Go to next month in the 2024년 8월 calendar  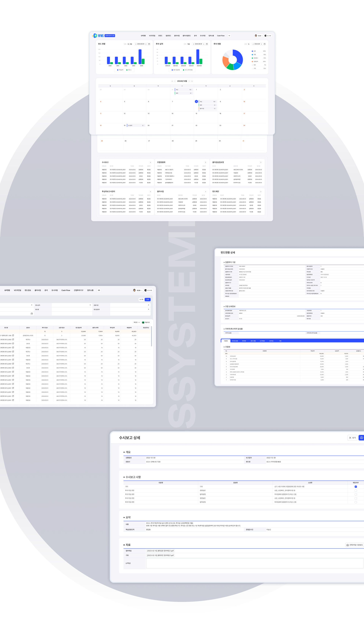[x=189, y=81]
